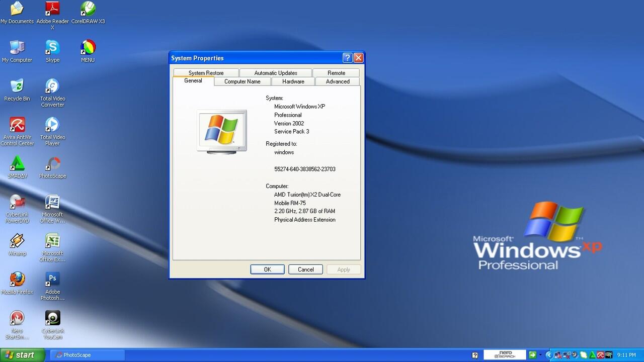Click the Physical Address Extension text

click(305, 220)
